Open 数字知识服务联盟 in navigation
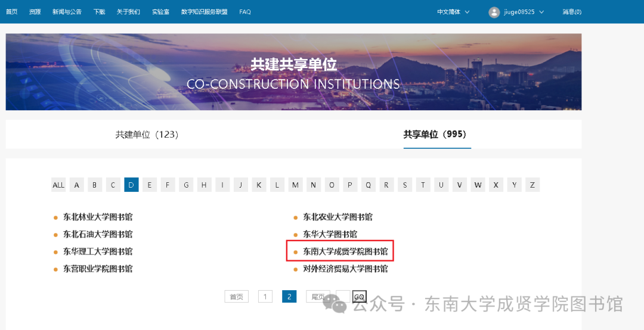644x330 pixels. click(204, 12)
